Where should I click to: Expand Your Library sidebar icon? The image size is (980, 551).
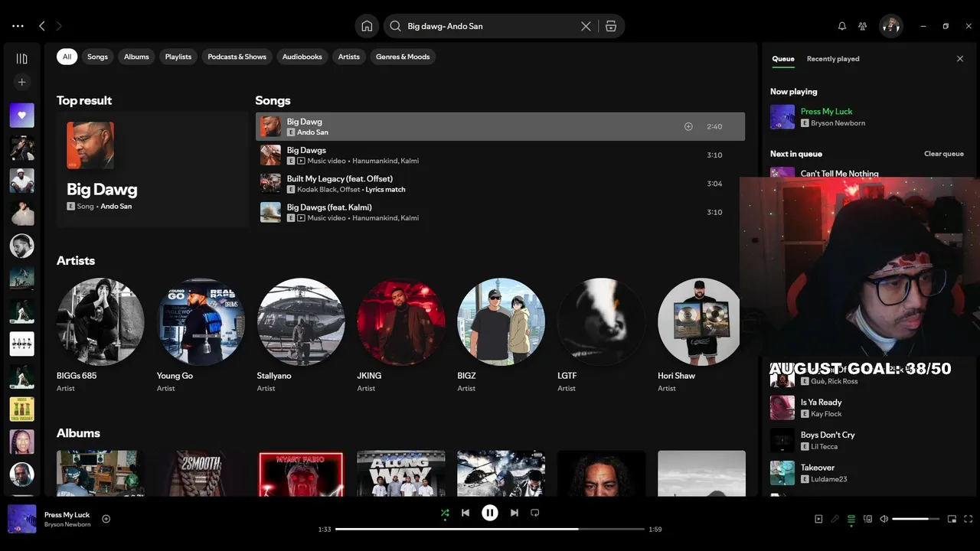21,58
